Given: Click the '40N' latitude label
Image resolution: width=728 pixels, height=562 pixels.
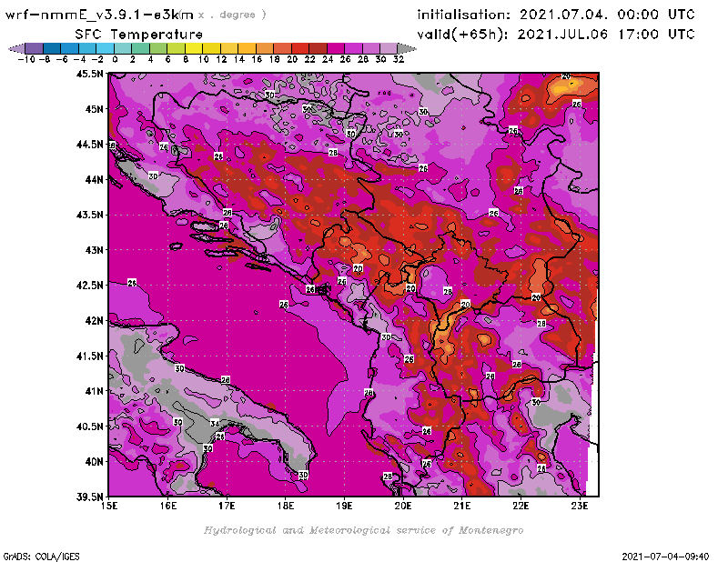Looking at the screenshot, I should point(94,462).
